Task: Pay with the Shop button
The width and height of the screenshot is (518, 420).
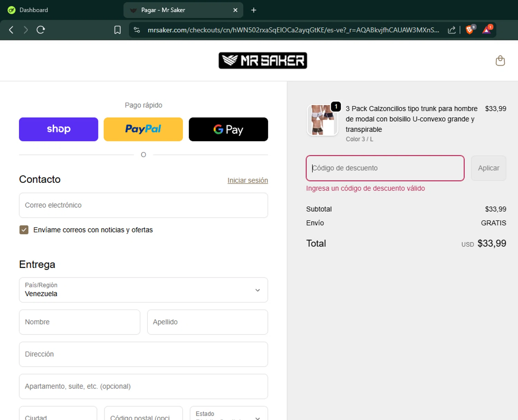Action: tap(59, 129)
